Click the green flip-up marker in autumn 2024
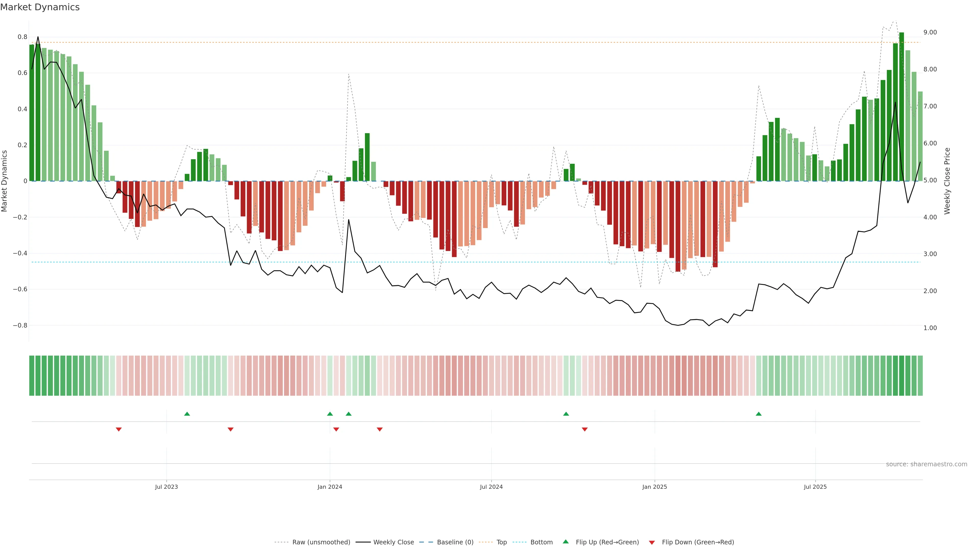The image size is (980, 551). 566,414
